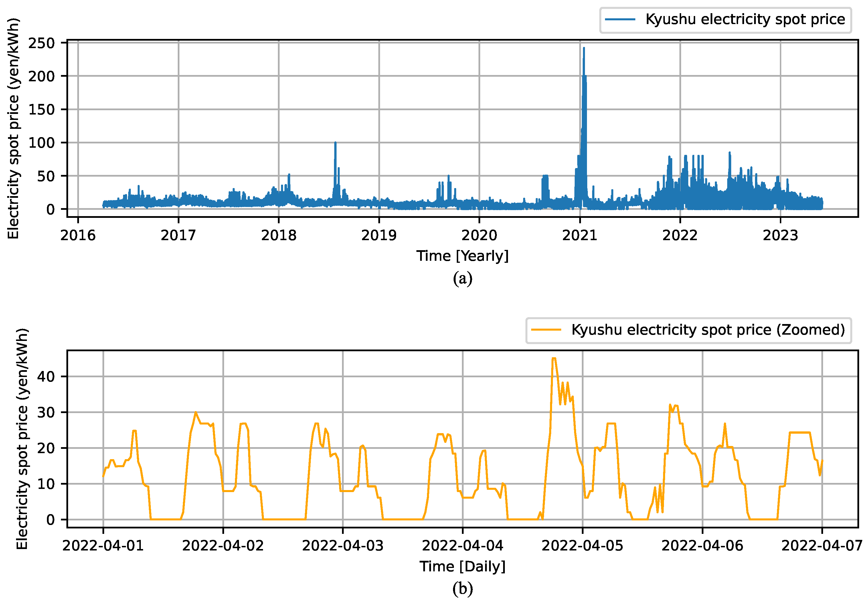The image size is (868, 604).
Task: Click 'Kyushu electricity spot price (Zoomed)' legend label
Action: tap(708, 330)
